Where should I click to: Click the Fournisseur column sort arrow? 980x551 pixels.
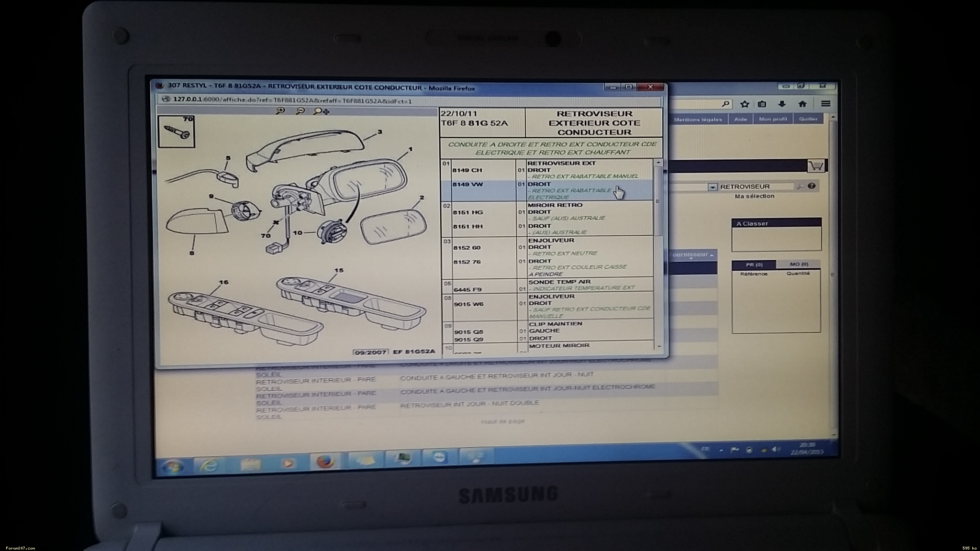pos(712,255)
